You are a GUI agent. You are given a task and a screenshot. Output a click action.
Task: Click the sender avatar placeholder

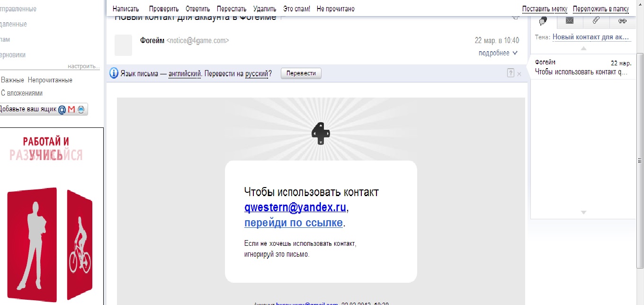click(123, 45)
